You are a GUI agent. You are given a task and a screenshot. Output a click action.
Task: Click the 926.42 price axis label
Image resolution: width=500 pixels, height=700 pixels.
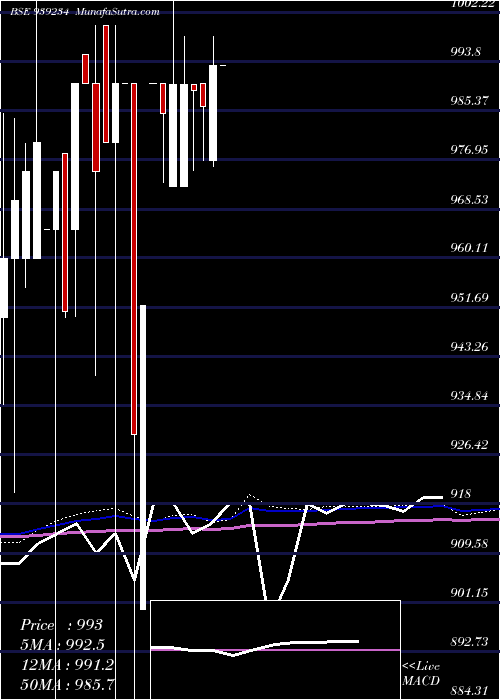pos(469,445)
